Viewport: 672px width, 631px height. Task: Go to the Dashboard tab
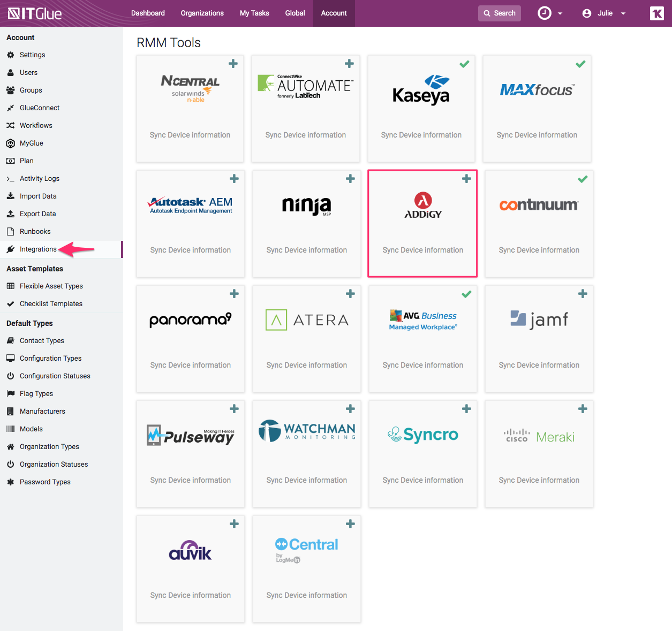(148, 13)
